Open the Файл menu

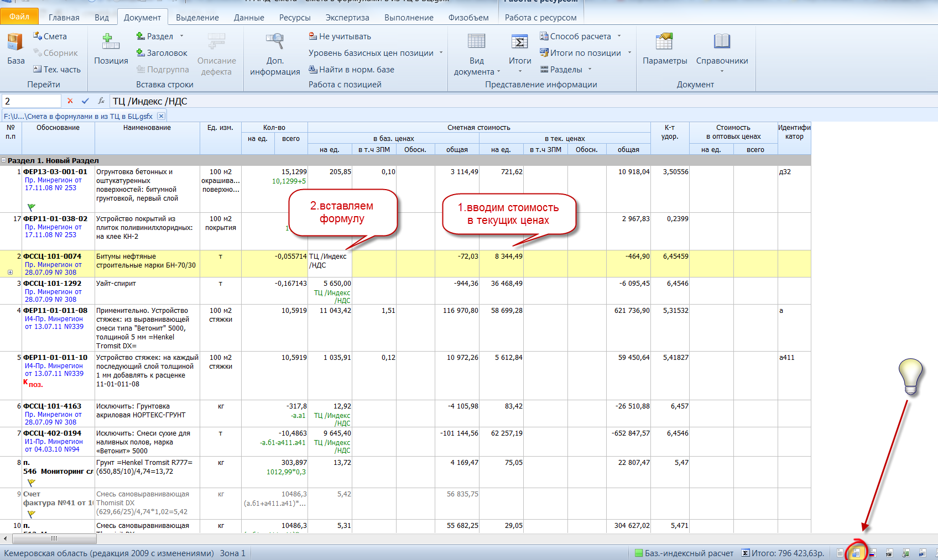coord(19,17)
